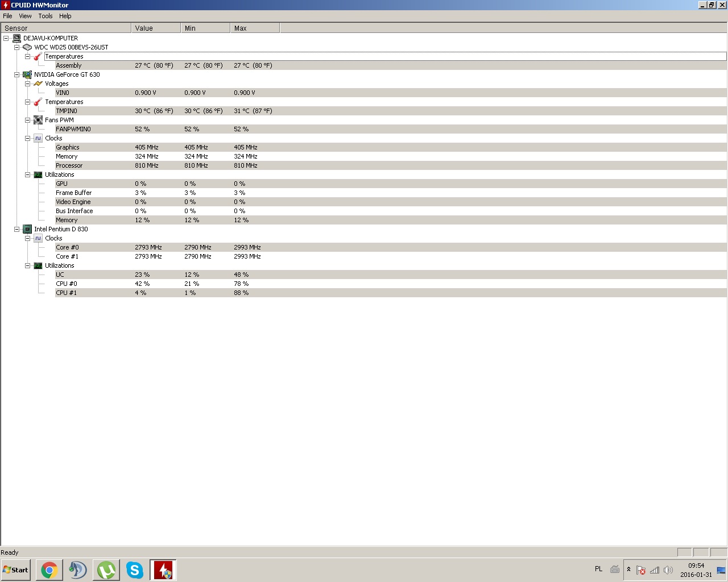Click the Value column header
The height and width of the screenshot is (582, 728).
point(156,28)
